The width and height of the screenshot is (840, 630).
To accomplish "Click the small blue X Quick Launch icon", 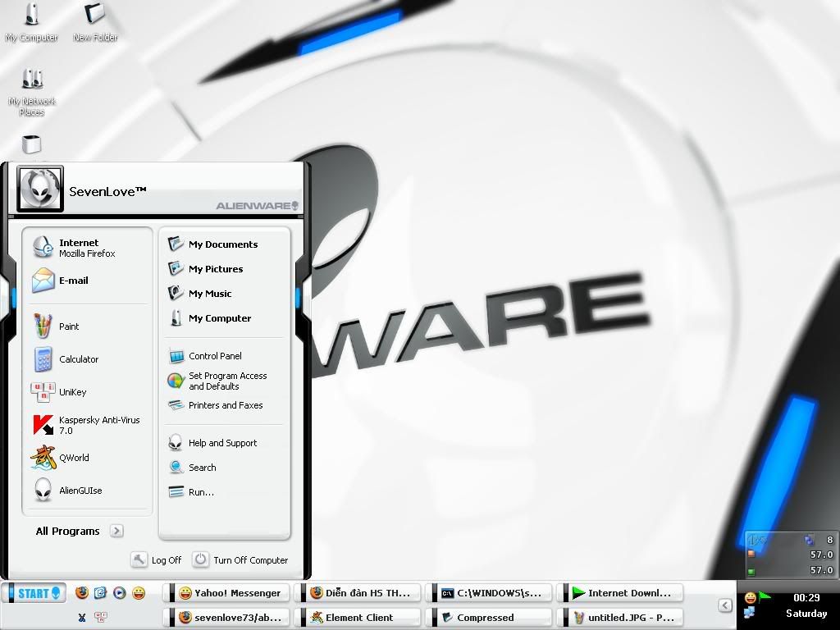I will [x=82, y=617].
